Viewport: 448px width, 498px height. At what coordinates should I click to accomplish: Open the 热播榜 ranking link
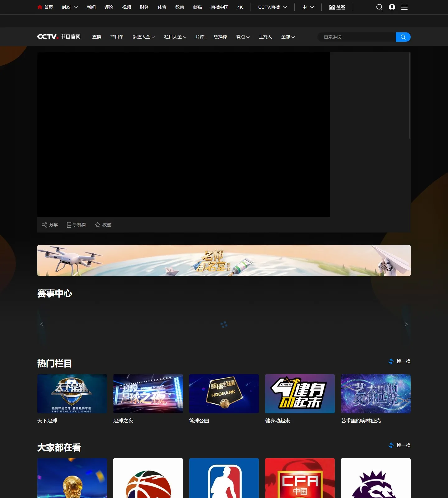220,37
